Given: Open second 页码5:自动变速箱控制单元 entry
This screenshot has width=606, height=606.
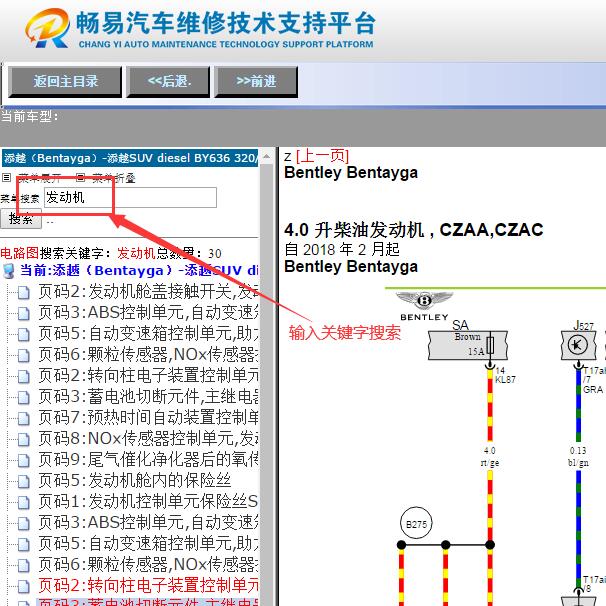Looking at the screenshot, I should pyautogui.click(x=148, y=543).
